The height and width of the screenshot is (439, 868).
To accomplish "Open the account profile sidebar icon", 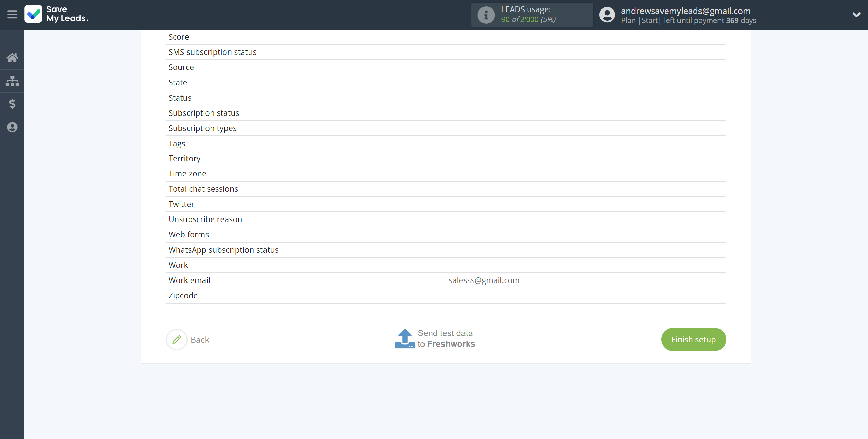I will (12, 127).
